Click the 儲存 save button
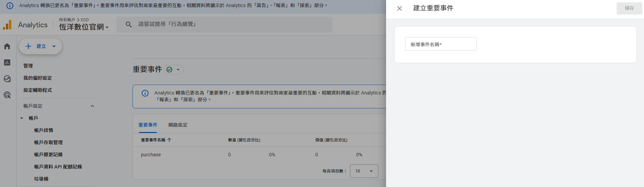Viewport: 644px width, 187px height. tap(629, 8)
